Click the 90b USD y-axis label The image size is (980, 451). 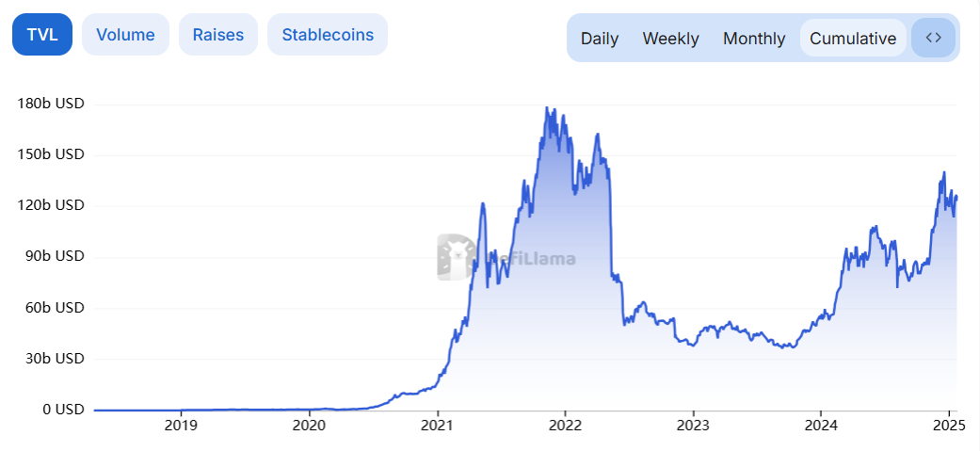click(55, 256)
